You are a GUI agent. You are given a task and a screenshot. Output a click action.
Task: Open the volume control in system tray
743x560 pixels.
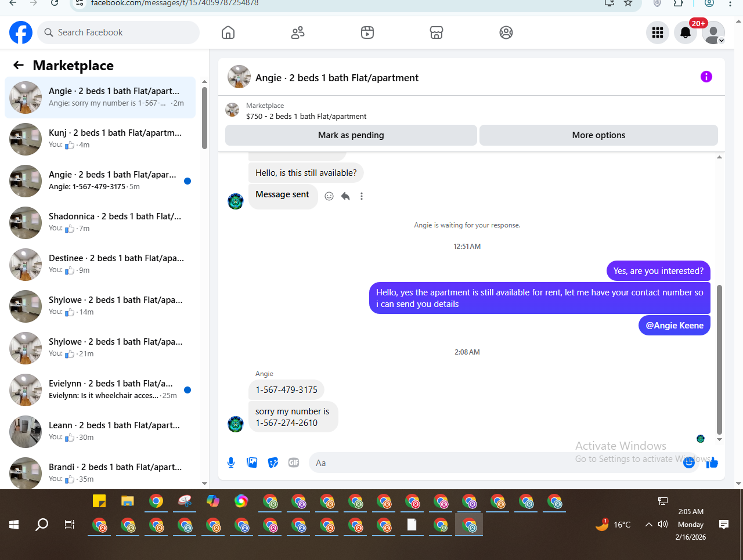point(663,524)
